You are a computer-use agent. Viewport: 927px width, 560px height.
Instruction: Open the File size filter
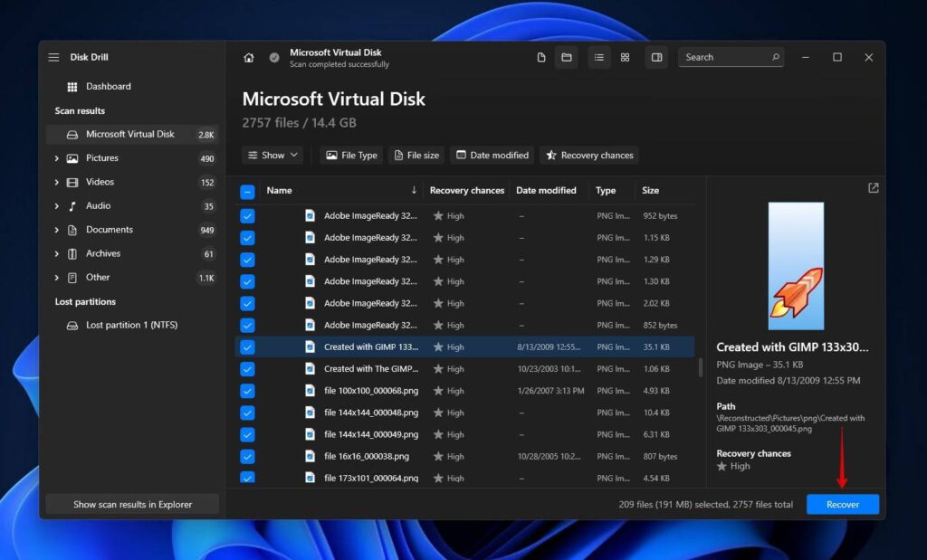[x=416, y=155]
